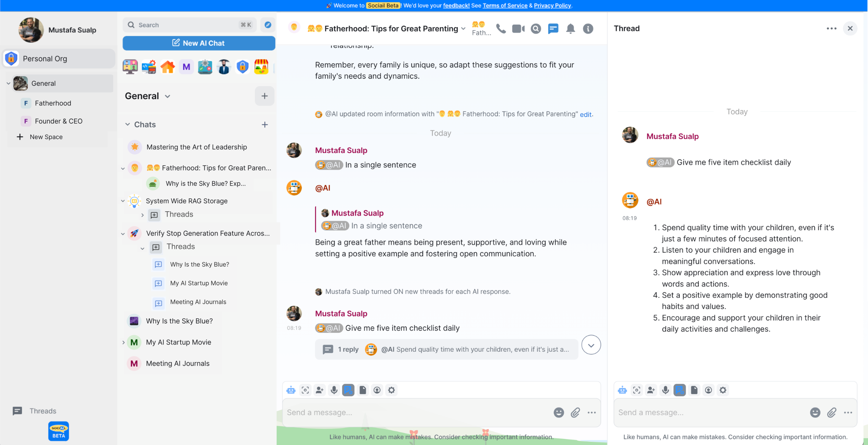Screen dimensions: 868x445
Task: Collapse System Wide RAG Storage chat tree
Action: tap(123, 201)
